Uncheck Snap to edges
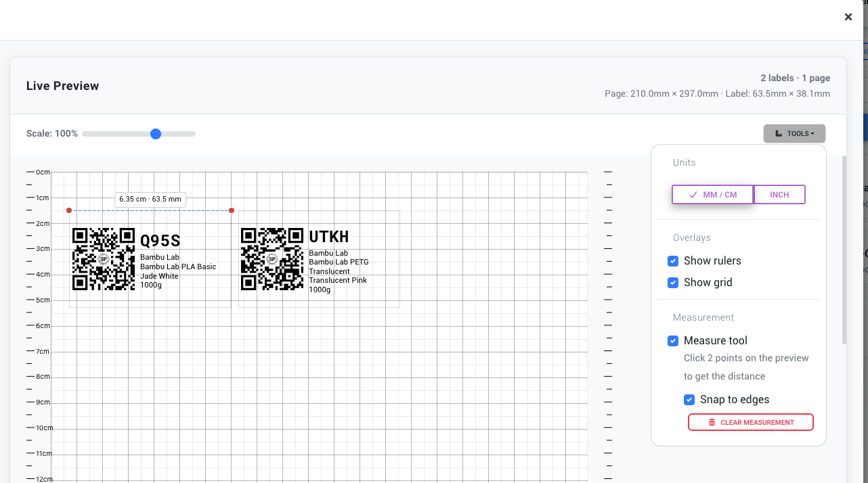Viewport: 868px width, 483px height. [689, 400]
